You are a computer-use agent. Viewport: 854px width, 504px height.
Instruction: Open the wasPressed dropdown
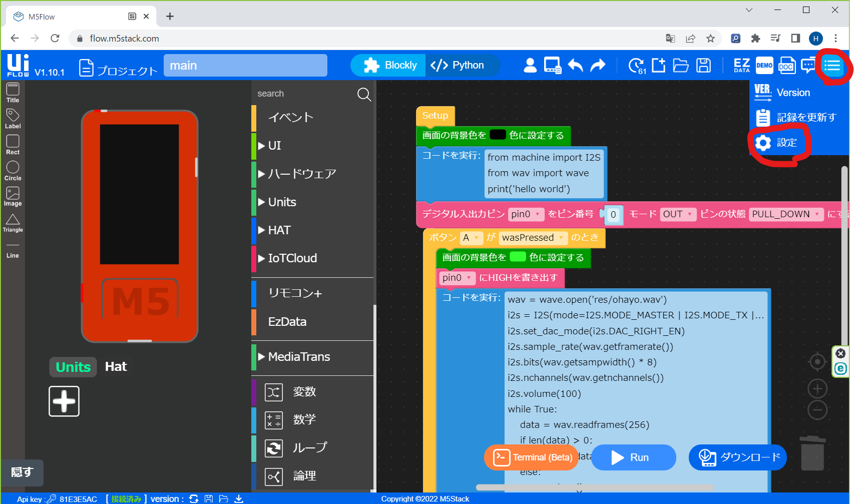tap(533, 238)
